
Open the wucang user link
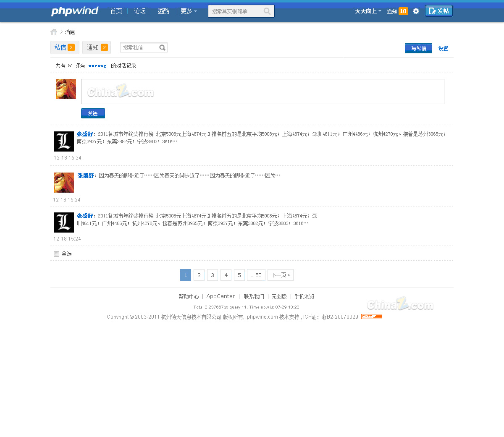click(x=97, y=66)
